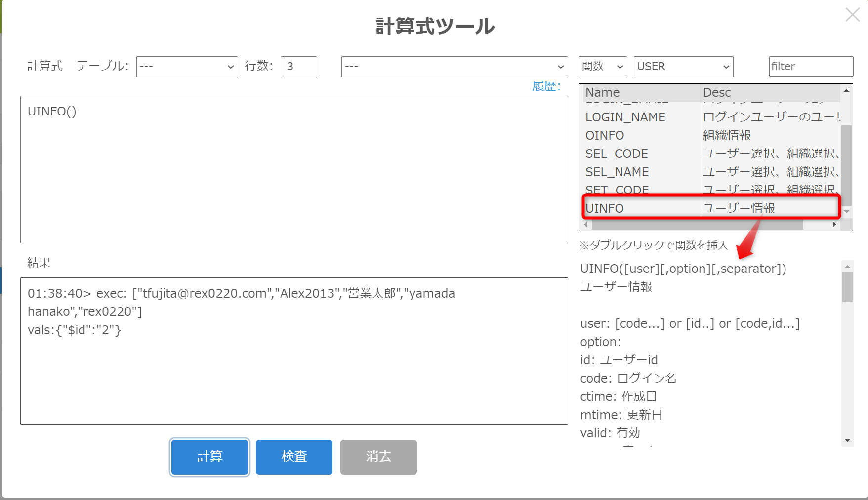Click the 検査 button
This screenshot has height=500, width=868.
pos(294,457)
